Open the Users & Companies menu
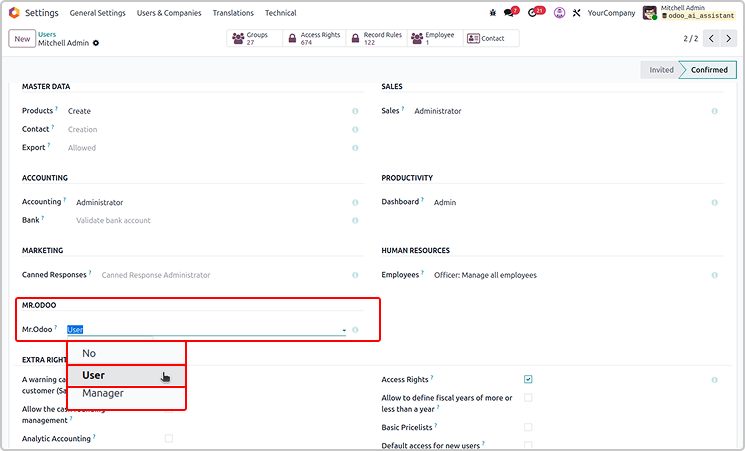 point(168,13)
